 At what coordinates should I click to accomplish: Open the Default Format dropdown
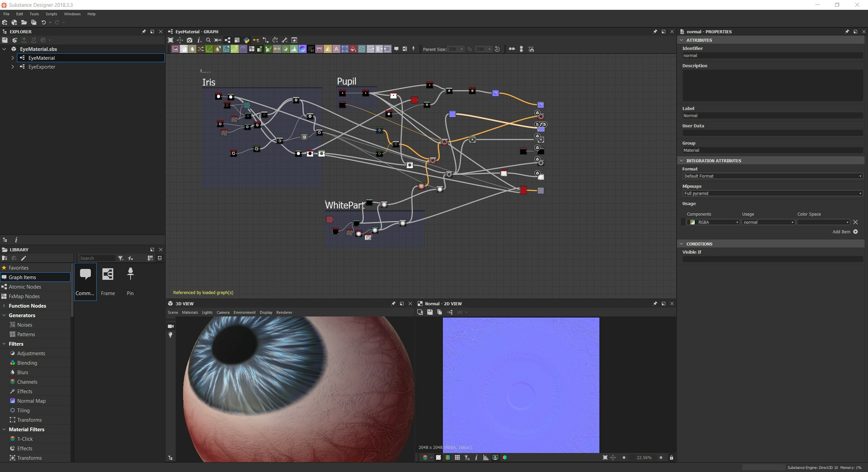click(772, 176)
